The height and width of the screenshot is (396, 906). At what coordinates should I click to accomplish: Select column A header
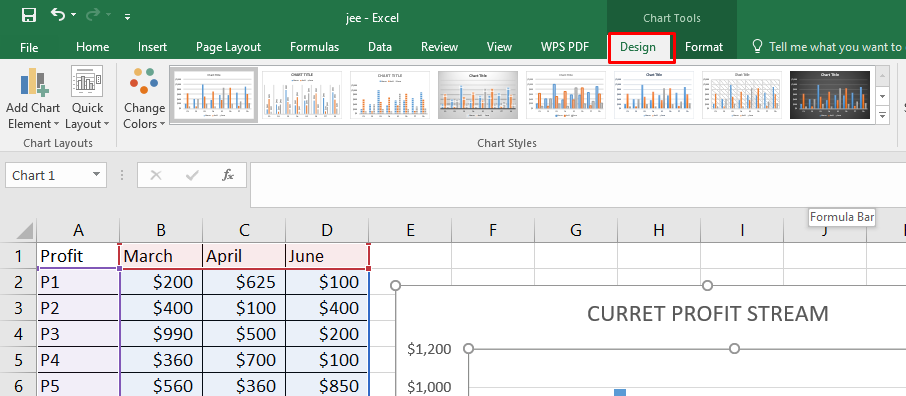(x=78, y=231)
